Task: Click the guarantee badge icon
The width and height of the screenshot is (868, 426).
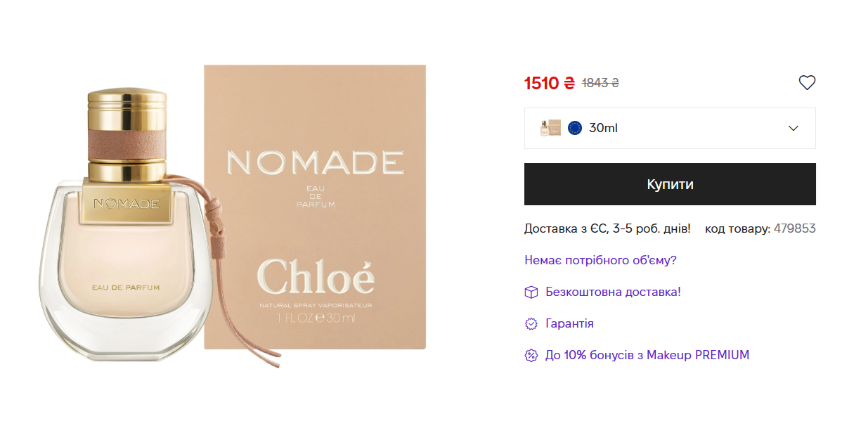Action: click(x=531, y=323)
